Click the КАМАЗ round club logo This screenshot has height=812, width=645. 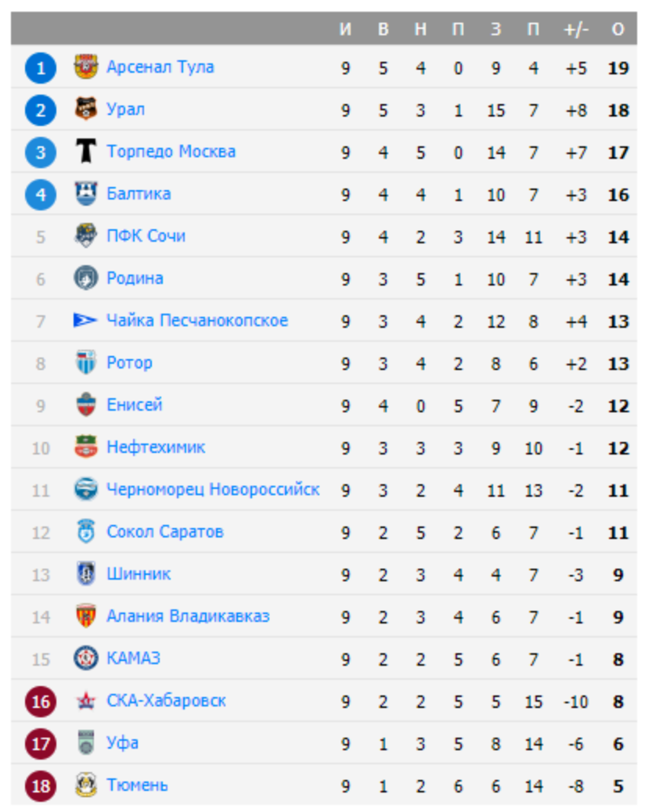(x=85, y=659)
